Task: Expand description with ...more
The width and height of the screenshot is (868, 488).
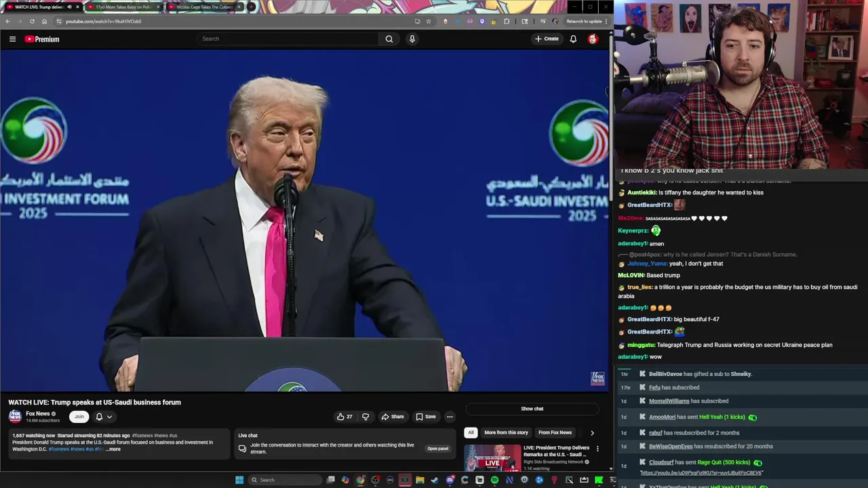Action: [x=113, y=449]
